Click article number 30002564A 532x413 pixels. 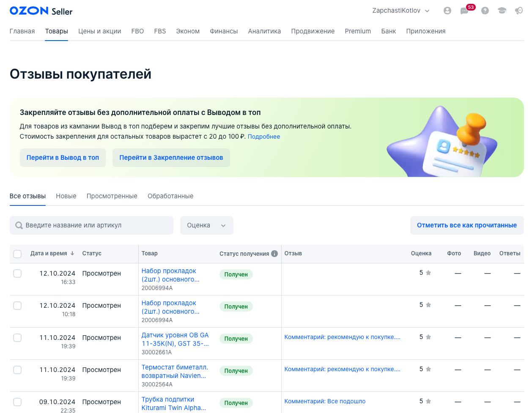[157, 384]
